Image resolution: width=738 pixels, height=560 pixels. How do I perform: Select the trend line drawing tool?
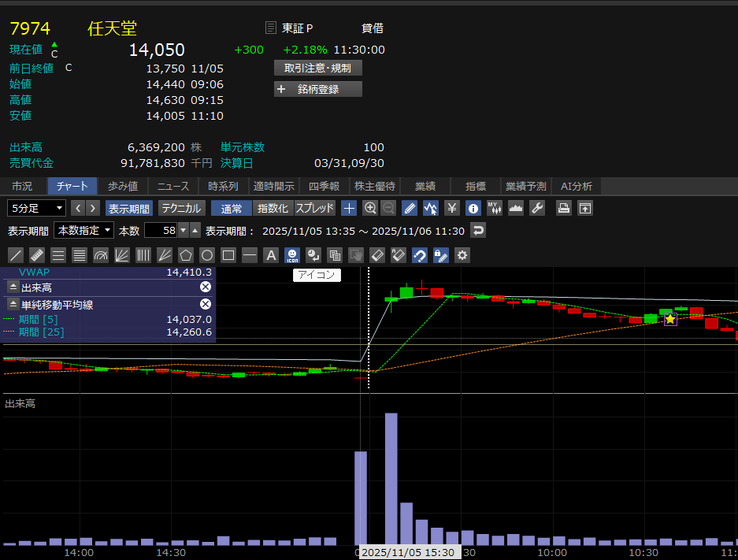(x=15, y=255)
